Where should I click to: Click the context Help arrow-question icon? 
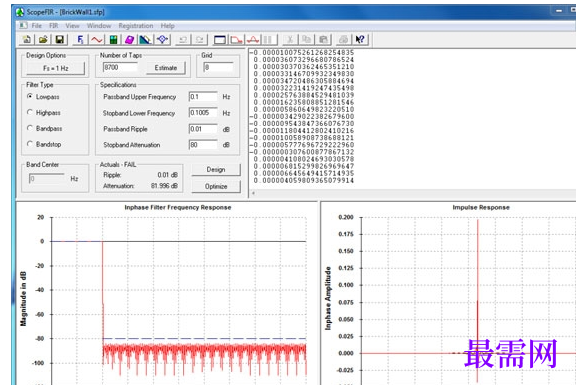tap(360, 39)
